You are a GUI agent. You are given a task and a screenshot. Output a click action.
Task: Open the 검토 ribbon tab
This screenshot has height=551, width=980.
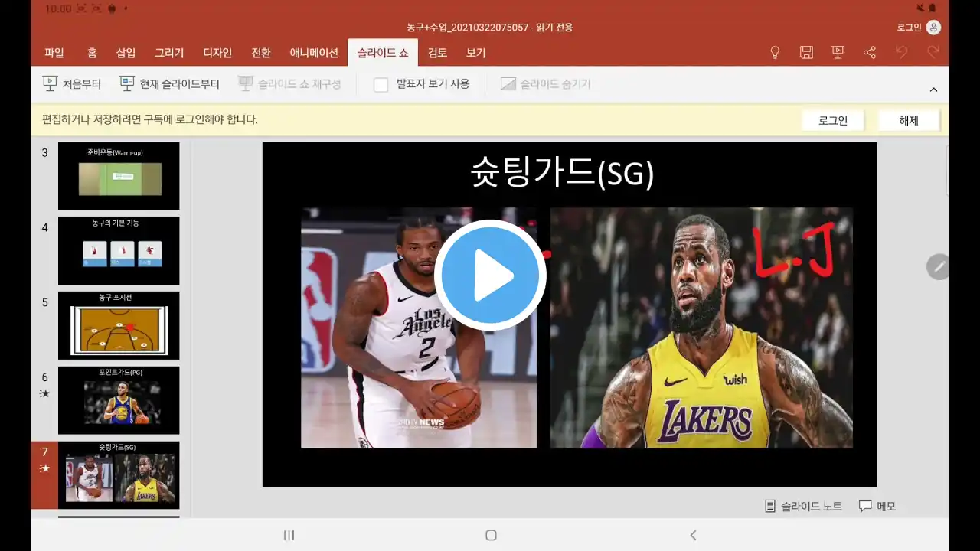tap(437, 53)
